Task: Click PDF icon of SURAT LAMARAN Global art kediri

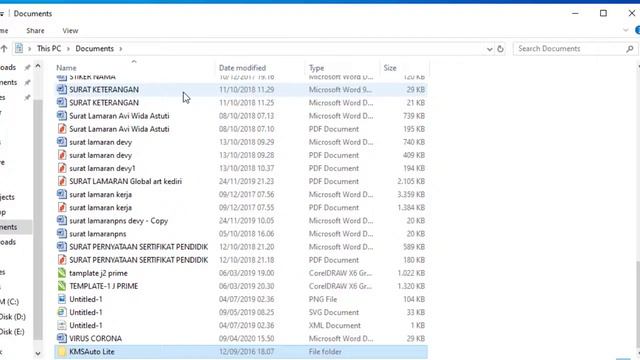Action: pos(62,181)
